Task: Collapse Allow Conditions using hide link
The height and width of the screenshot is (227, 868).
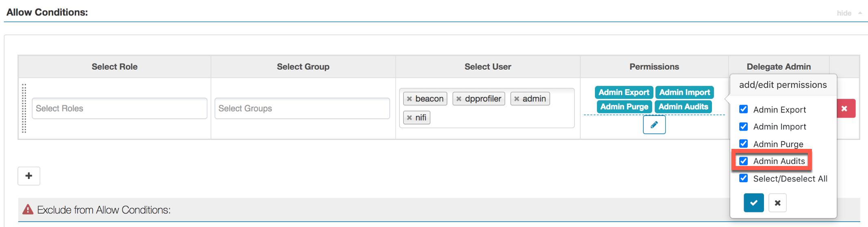Action: (844, 13)
